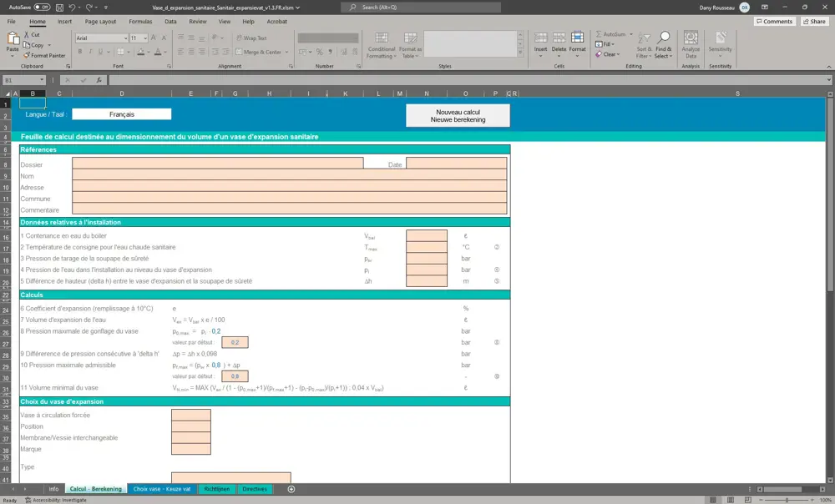Image resolution: width=835 pixels, height=504 pixels.
Task: Toggle Wrap Text option
Action: click(x=251, y=38)
